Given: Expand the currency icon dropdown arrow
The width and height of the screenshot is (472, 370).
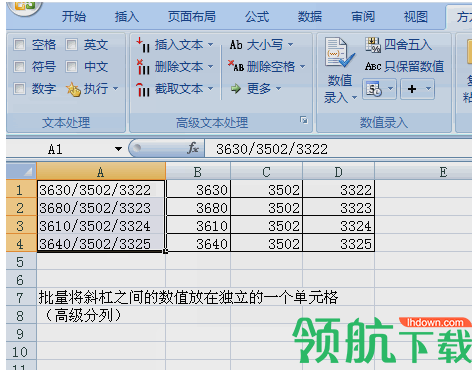Looking at the screenshot, I should click(x=390, y=89).
